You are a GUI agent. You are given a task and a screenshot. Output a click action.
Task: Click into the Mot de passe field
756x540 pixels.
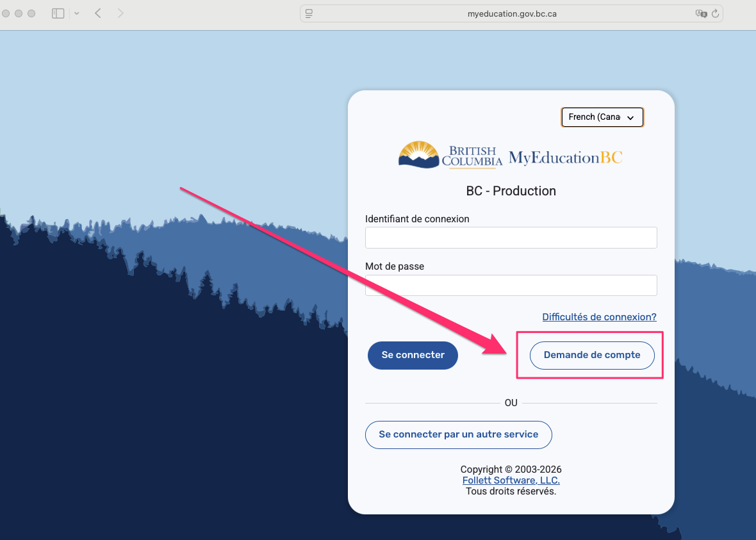tap(511, 286)
